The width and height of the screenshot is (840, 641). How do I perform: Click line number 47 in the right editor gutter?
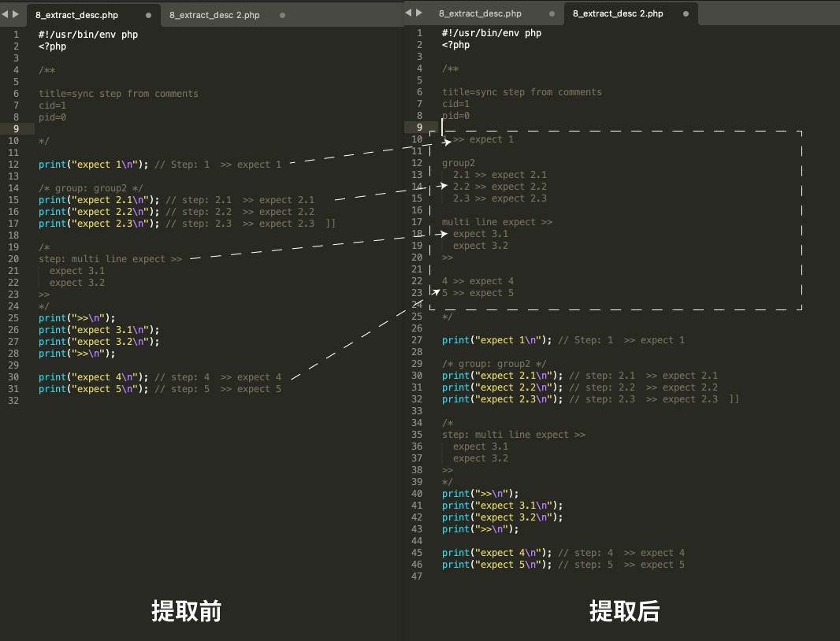click(x=417, y=576)
